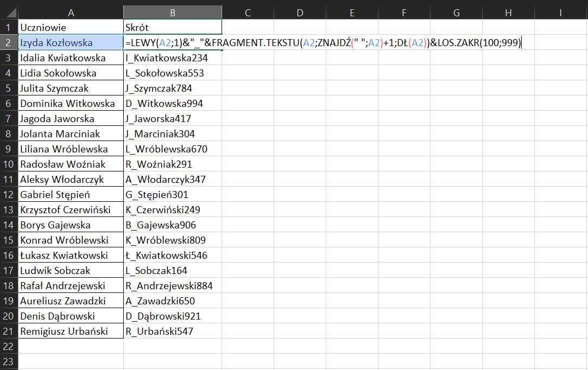Select the cell containing Idalia Kwiatkowska
This screenshot has width=588, height=370.
[x=71, y=58]
